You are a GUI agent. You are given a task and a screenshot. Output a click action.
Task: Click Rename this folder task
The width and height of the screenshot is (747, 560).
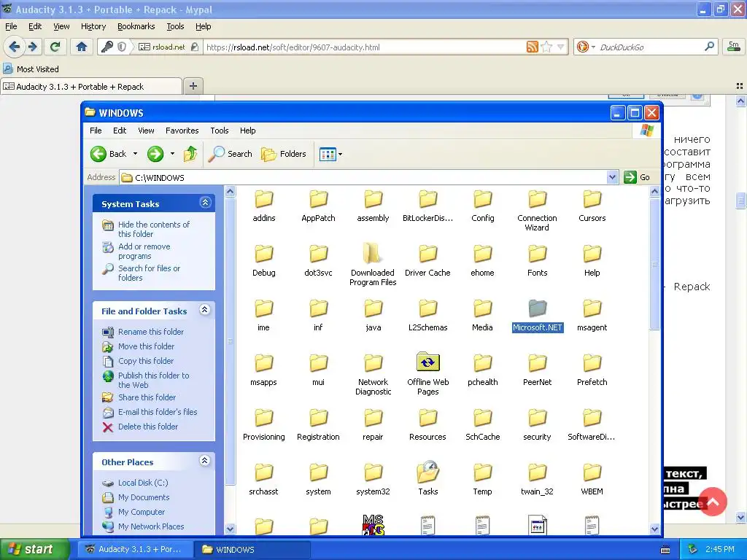click(x=151, y=332)
